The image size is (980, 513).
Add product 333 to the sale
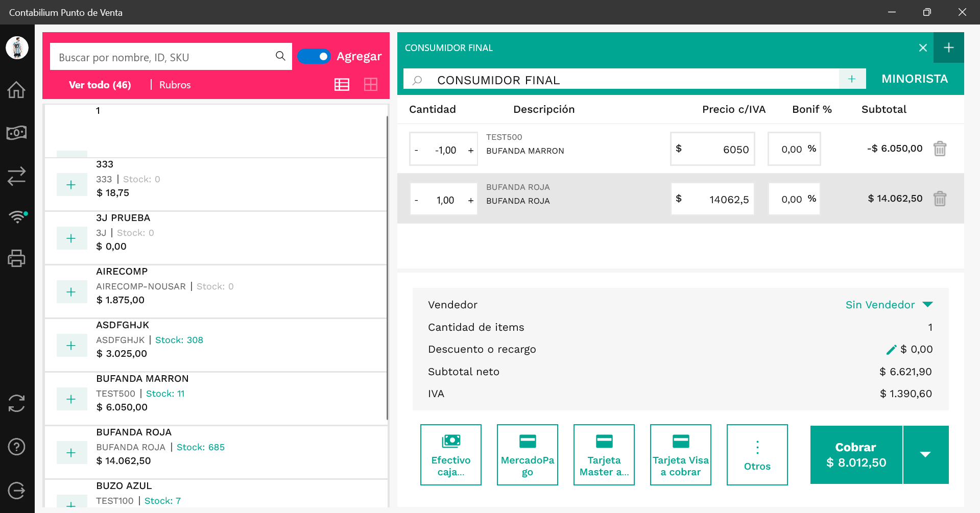pyautogui.click(x=71, y=185)
